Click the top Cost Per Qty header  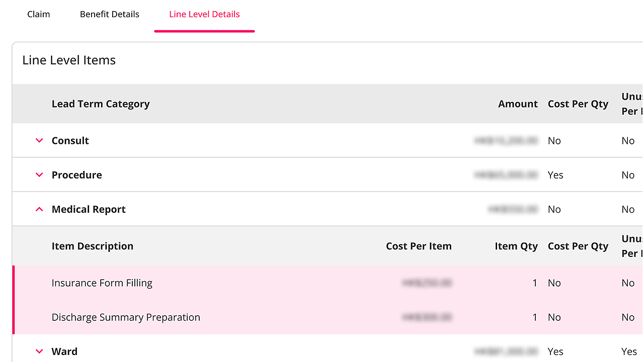click(x=578, y=104)
